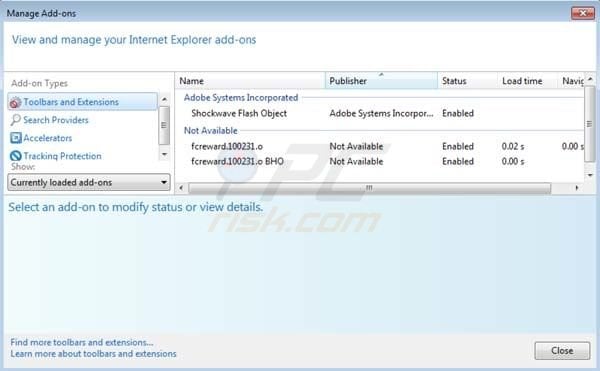Image resolution: width=600 pixels, height=371 pixels.
Task: Click the horizontal scrollbar thumb of add-on list
Action: tap(369, 188)
